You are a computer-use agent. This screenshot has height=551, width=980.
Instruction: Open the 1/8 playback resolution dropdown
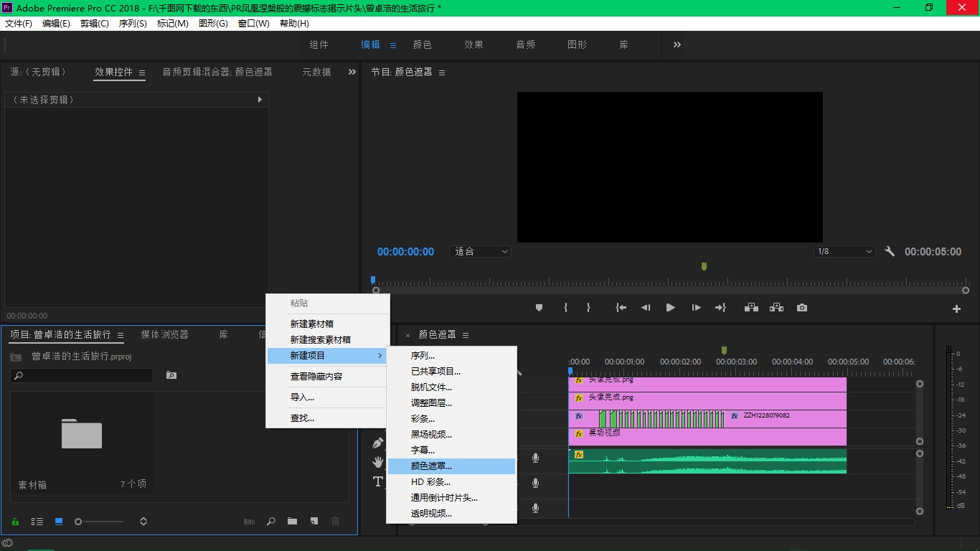point(844,251)
